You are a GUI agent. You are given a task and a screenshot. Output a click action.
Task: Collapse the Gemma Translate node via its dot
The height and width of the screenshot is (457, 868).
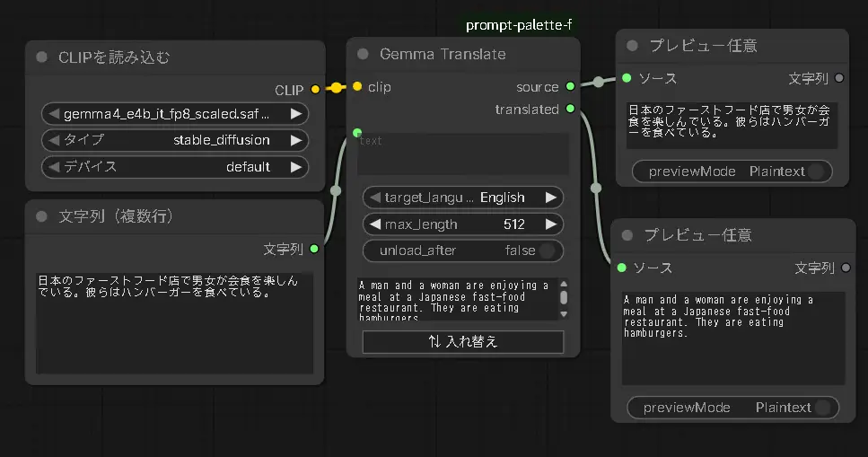tap(363, 54)
